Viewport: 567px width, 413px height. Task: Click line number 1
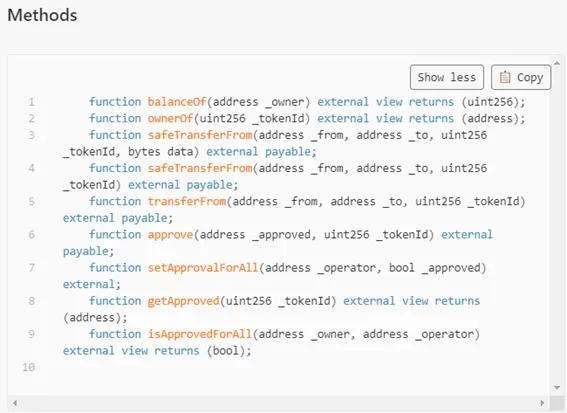[x=31, y=102]
